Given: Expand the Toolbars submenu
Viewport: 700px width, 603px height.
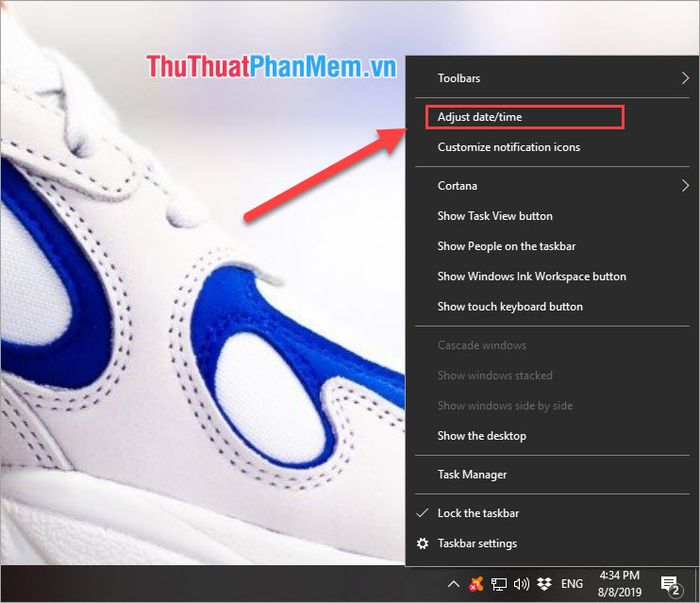Looking at the screenshot, I should click(x=552, y=78).
